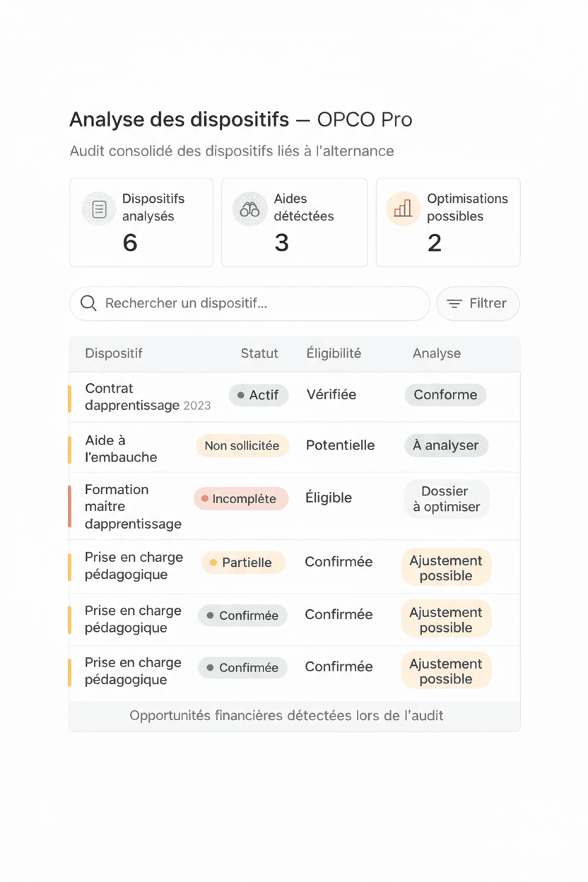Click the green status dot on Actif badge
The width and height of the screenshot is (588, 882).
click(x=239, y=395)
